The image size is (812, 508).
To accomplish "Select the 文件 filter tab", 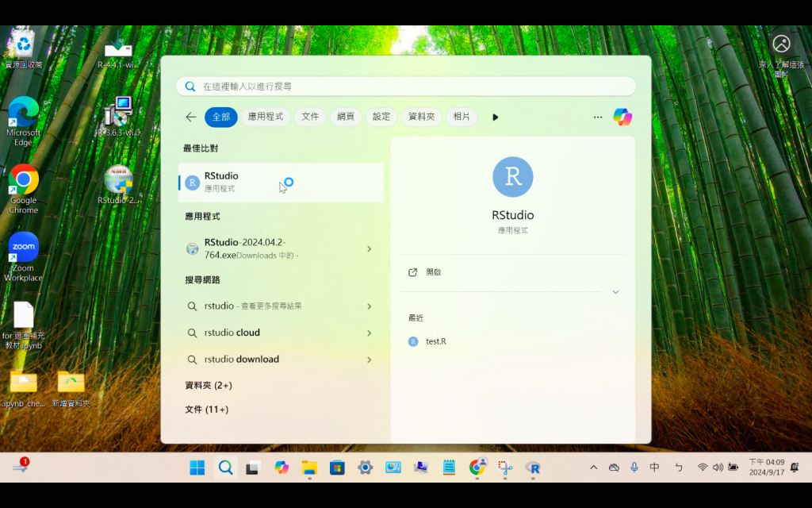I will 310,117.
